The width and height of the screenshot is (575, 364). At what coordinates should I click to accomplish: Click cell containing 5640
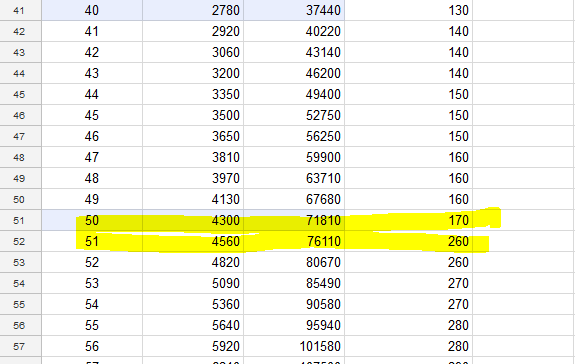pyautogui.click(x=193, y=326)
